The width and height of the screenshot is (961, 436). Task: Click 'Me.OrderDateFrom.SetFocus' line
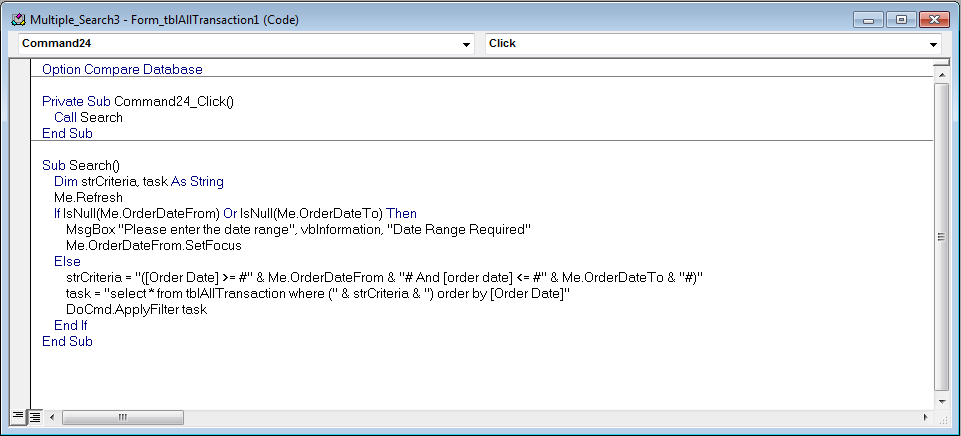[154, 245]
